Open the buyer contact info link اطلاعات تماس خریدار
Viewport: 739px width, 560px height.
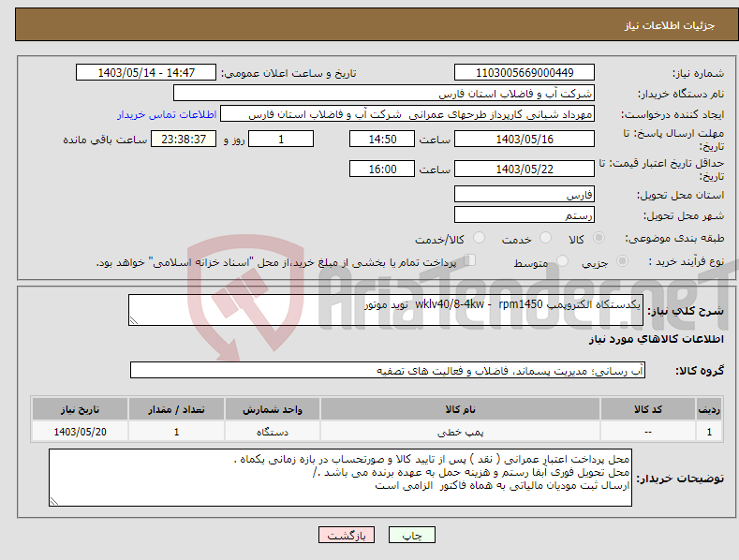pos(167,114)
